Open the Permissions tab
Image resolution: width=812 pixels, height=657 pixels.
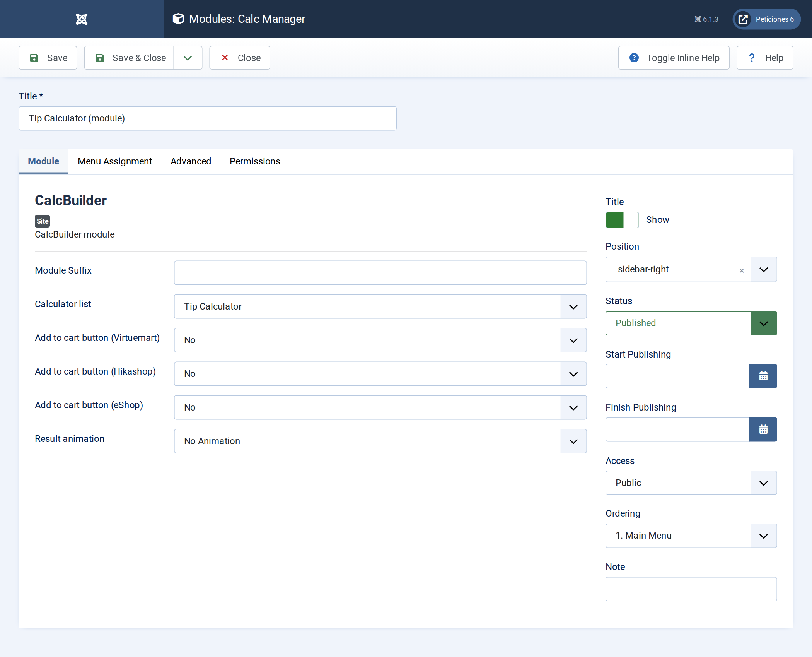pyautogui.click(x=255, y=161)
